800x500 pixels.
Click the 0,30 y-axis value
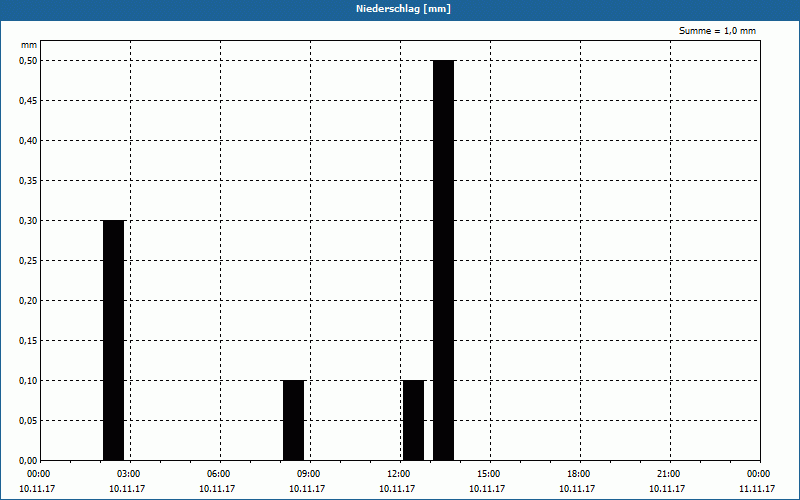point(28,221)
